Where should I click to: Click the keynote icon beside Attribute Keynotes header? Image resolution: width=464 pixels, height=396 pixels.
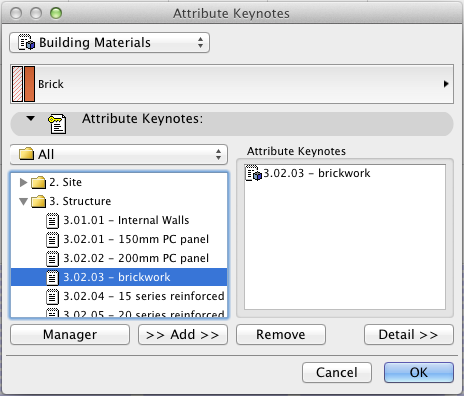57,124
